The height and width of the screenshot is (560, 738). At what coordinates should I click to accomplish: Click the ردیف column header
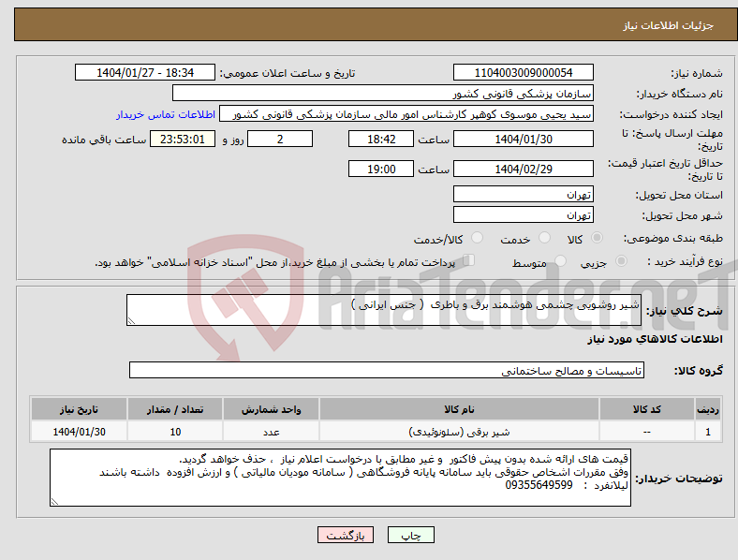pos(708,409)
